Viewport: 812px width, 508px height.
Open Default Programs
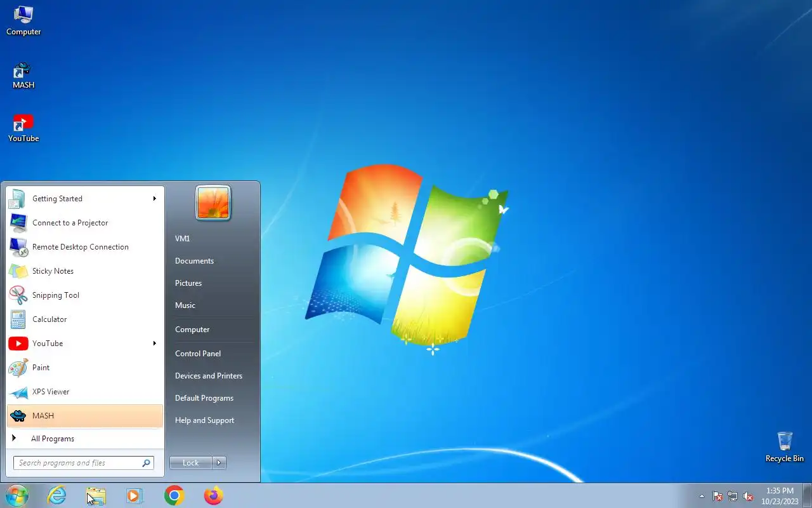pyautogui.click(x=204, y=398)
